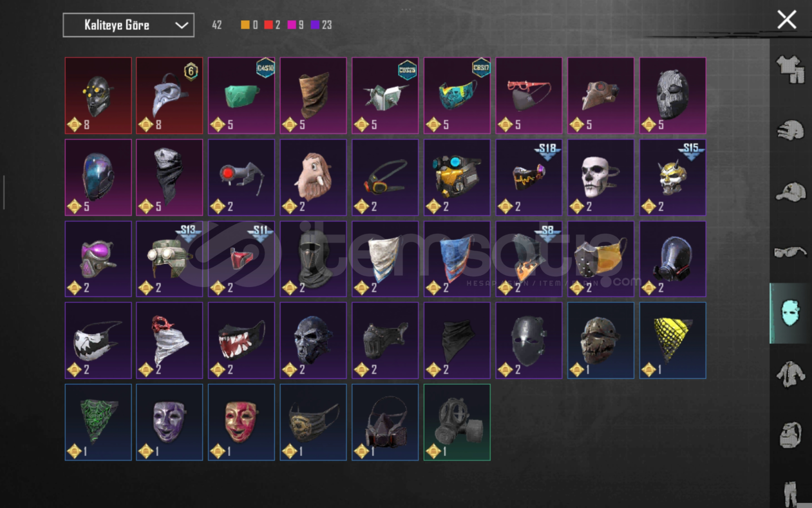Choose the mammoth head mask item
This screenshot has height=508, width=812.
coord(313,177)
